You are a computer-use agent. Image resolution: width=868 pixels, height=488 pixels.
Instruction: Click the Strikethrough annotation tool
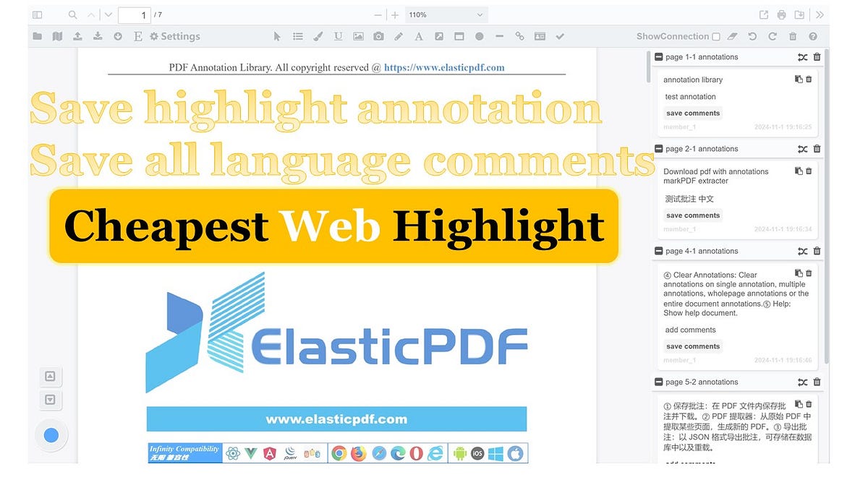(x=499, y=36)
